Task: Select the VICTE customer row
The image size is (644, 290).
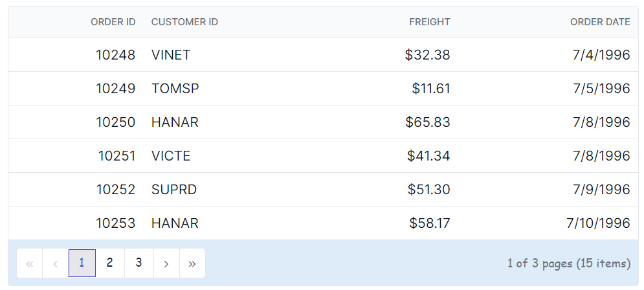Action: 171,156
